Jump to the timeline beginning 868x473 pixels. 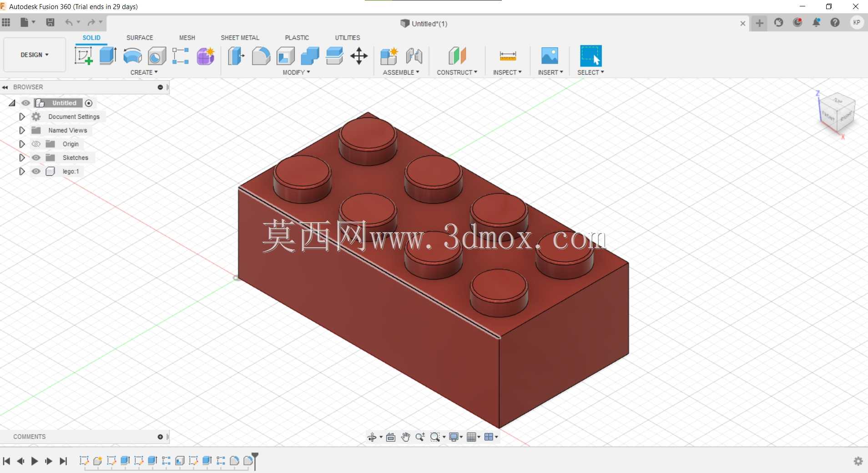(6, 461)
